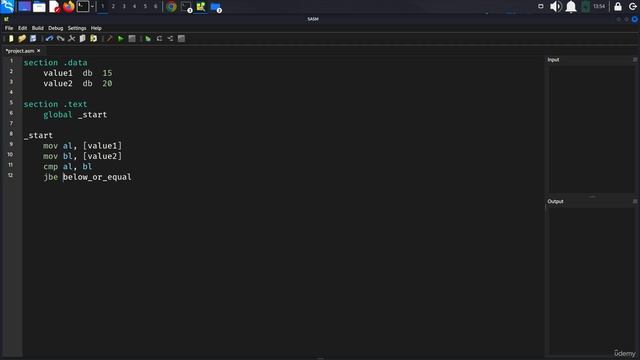The width and height of the screenshot is (640, 360).
Task: Open the text editor launcher in panel
Action: pos(54,7)
